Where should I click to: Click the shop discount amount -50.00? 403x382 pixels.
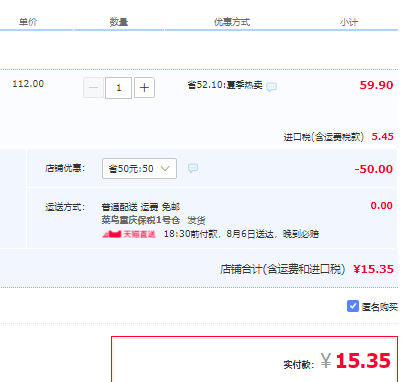tap(374, 169)
